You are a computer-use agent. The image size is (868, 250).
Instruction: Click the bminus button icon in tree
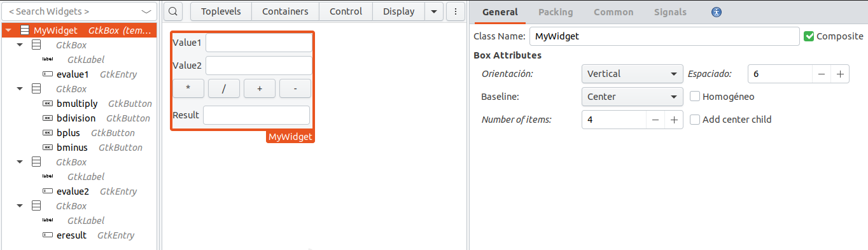click(x=47, y=148)
